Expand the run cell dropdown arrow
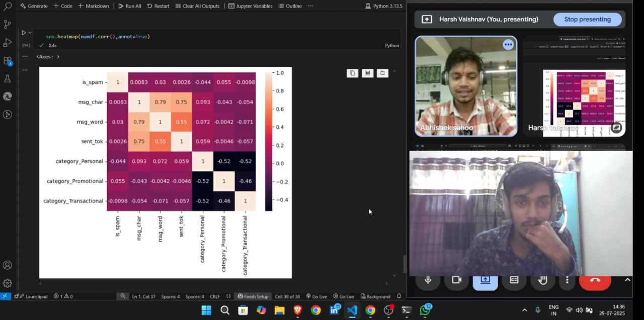 click(30, 33)
